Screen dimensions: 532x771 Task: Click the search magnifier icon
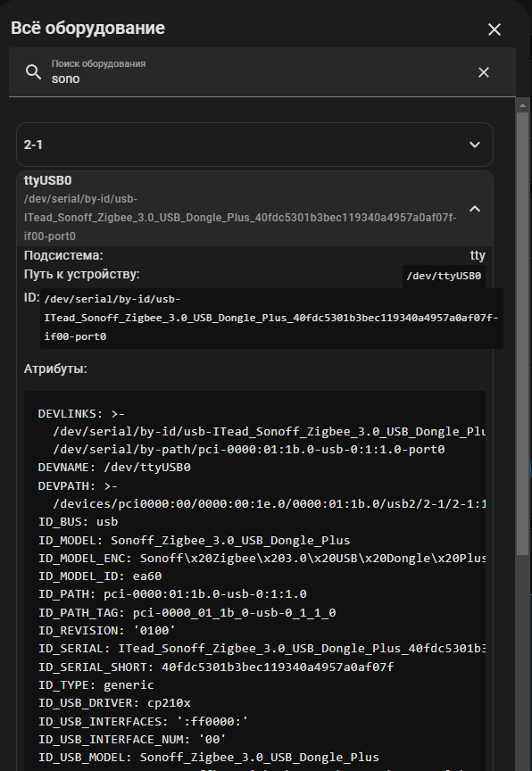click(33, 72)
